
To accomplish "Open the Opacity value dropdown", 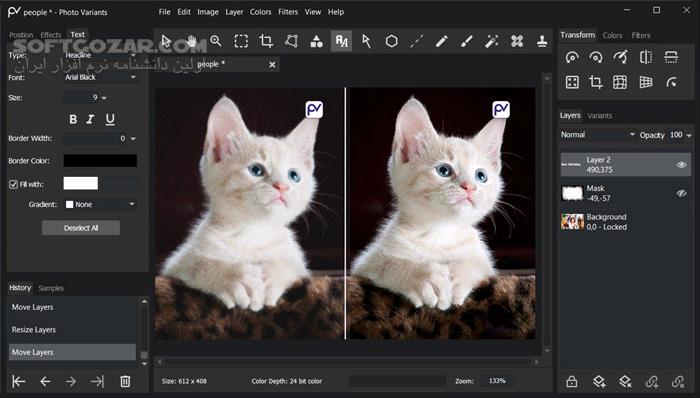I will point(689,135).
